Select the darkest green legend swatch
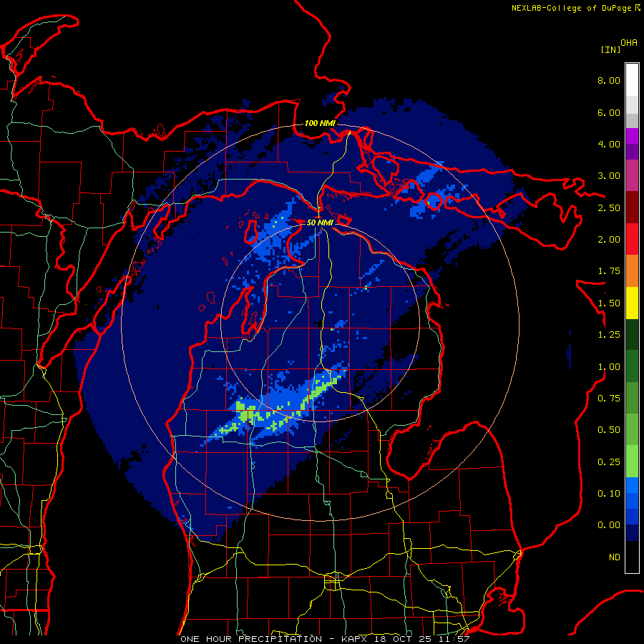The height and width of the screenshot is (644, 644). (x=632, y=334)
